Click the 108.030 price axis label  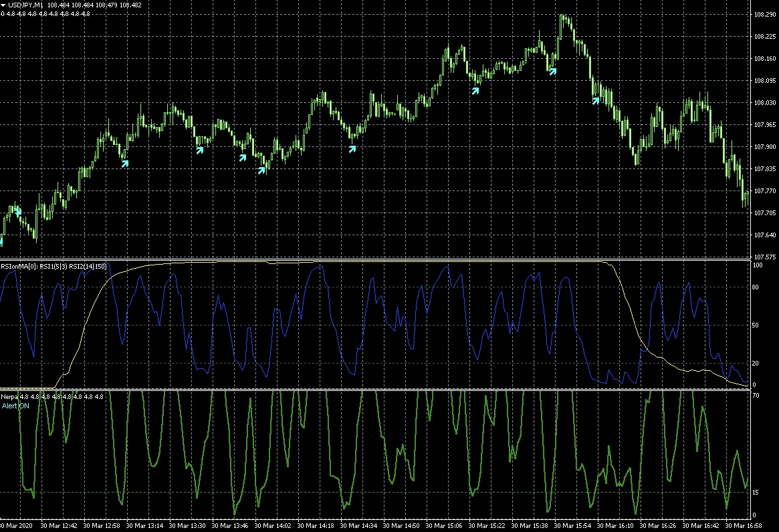tap(764, 103)
